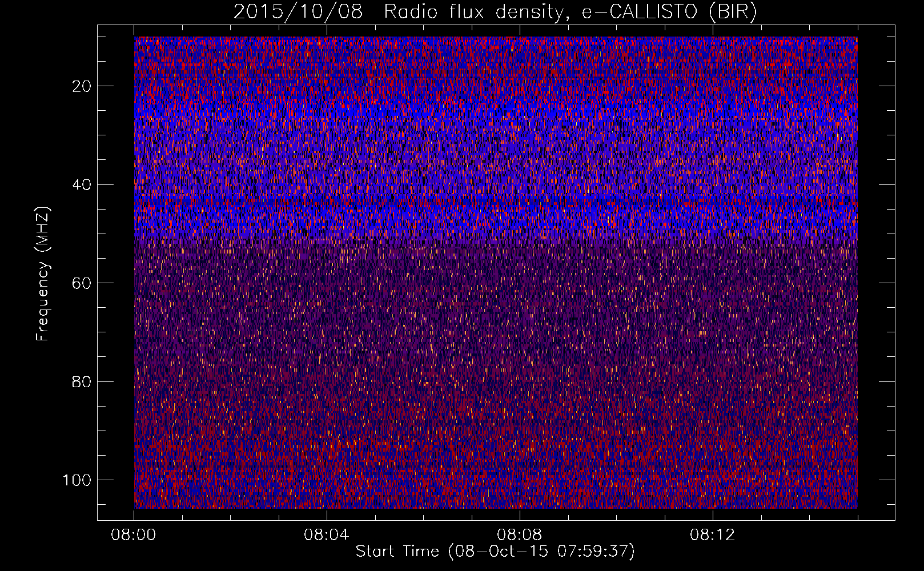
Task: Select the "08:00" time tick label
Action: tap(134, 535)
